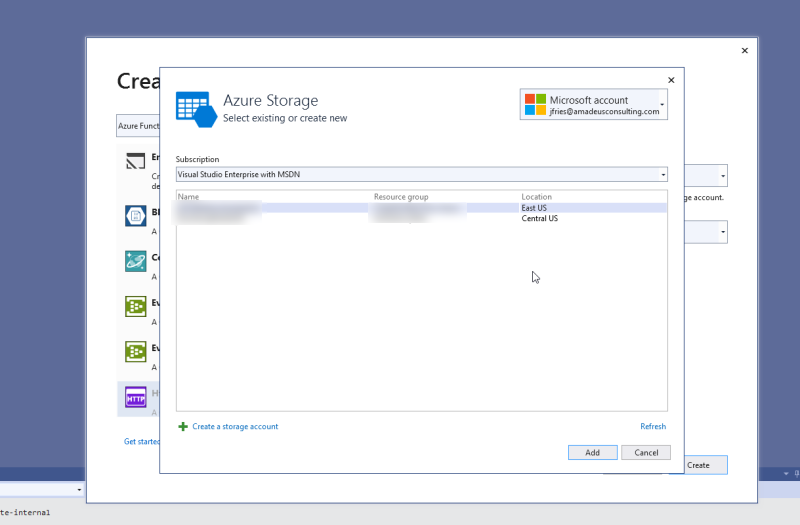Select the HTTP trigger template icon
The image size is (800, 525).
pyautogui.click(x=136, y=398)
